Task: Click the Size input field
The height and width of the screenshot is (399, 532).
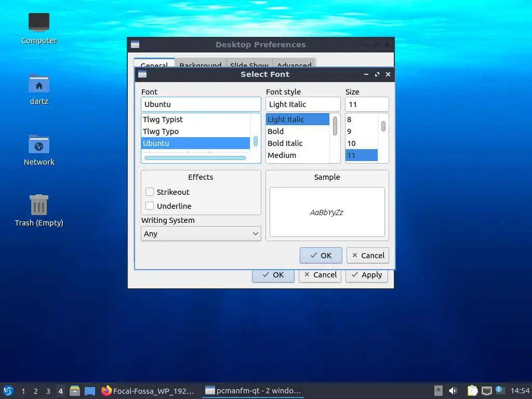Action: [x=367, y=104]
